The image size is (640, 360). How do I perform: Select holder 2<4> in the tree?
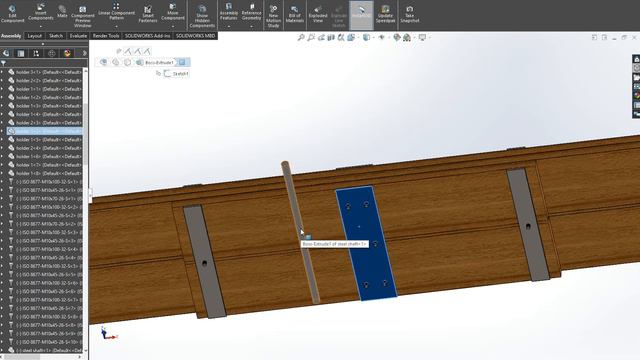(x=45, y=148)
